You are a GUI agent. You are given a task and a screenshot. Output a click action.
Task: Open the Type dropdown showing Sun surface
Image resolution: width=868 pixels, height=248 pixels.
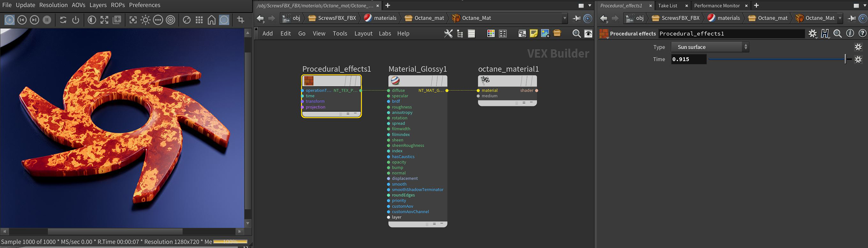(709, 47)
